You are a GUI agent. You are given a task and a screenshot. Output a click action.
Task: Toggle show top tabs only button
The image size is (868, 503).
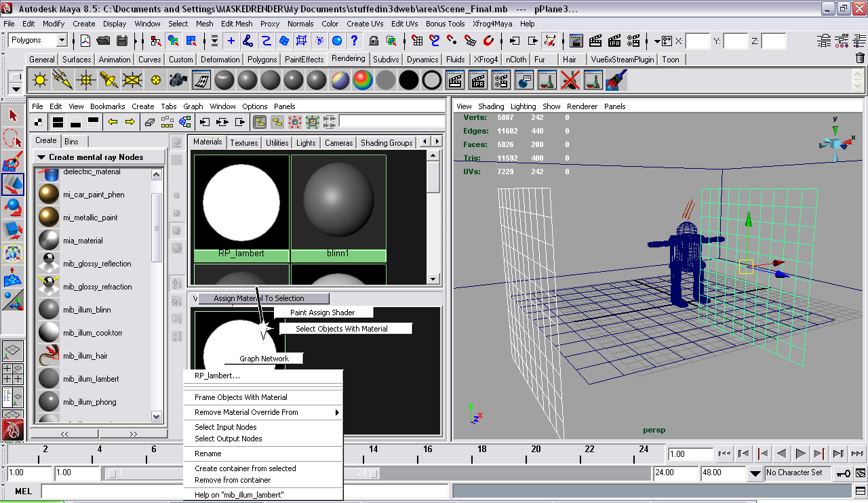[93, 122]
